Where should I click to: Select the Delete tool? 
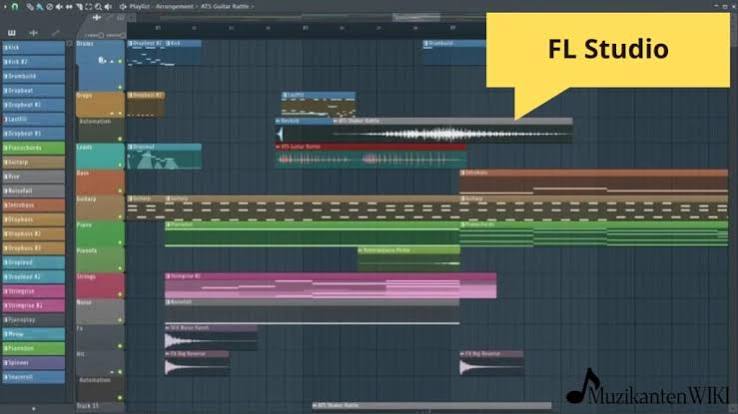click(49, 7)
